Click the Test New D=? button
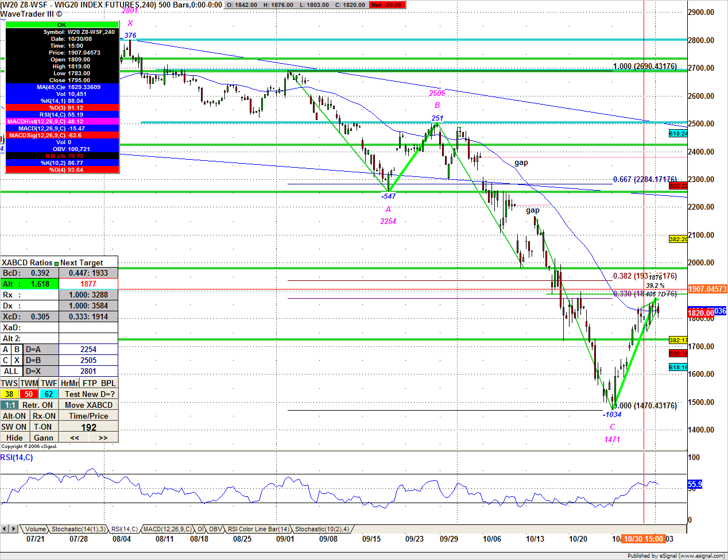Viewport: 728px width, 560px height. pyautogui.click(x=89, y=394)
